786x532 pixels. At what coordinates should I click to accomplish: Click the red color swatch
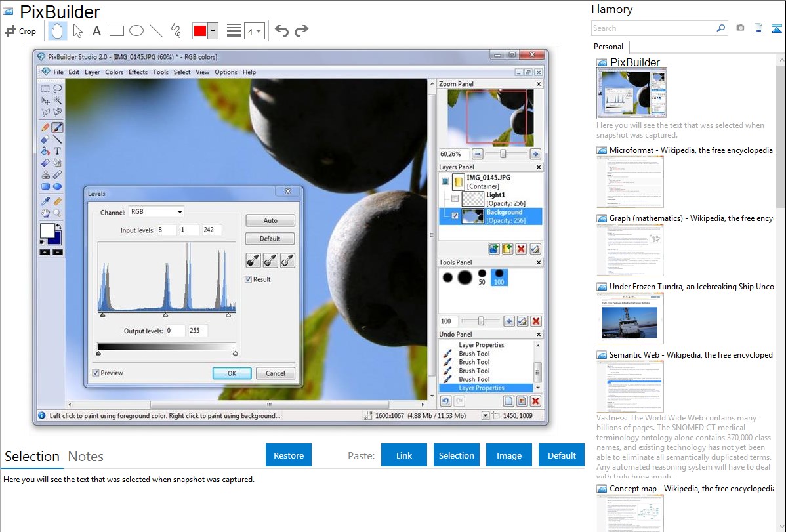pyautogui.click(x=199, y=31)
